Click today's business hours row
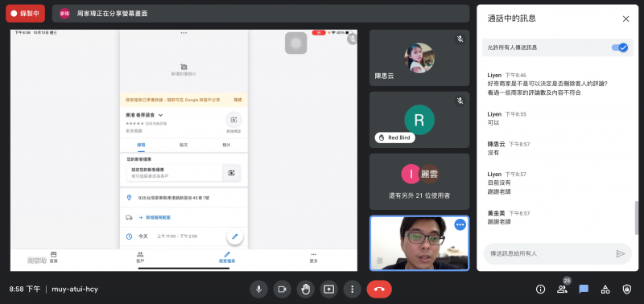Screen dimensions: 644x304 click(x=184, y=236)
